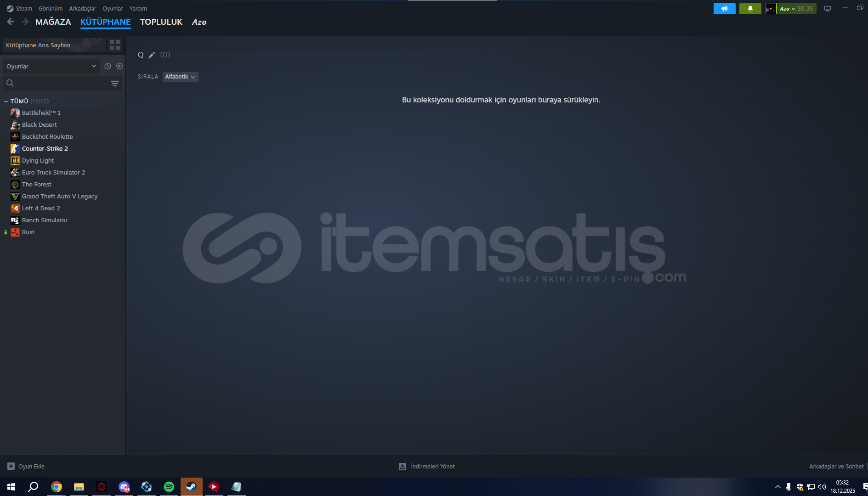Open the Arkadaşlar menu
868x496 pixels.
[x=83, y=9]
